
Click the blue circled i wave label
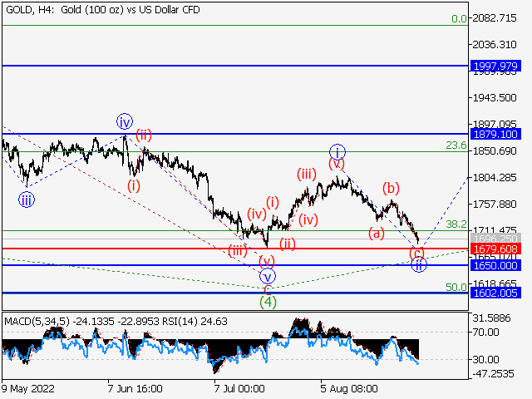coord(337,152)
